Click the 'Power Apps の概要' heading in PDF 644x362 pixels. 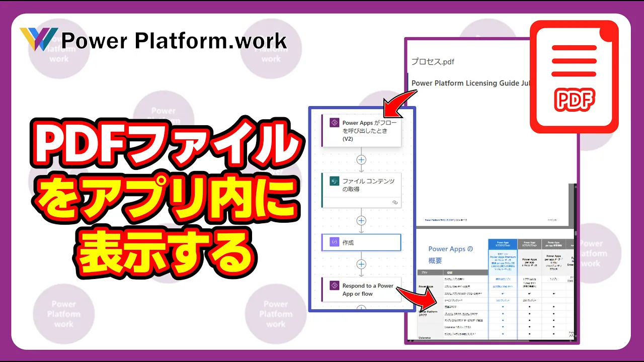click(450, 254)
